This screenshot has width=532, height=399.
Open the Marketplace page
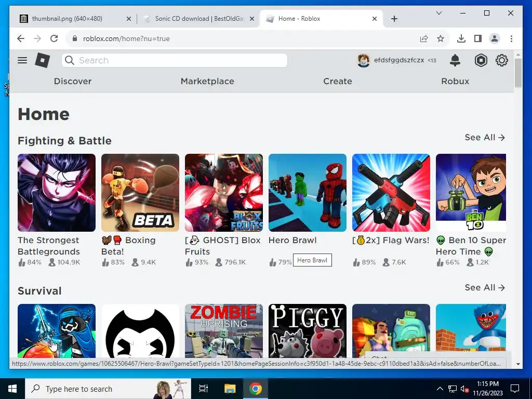tap(207, 82)
